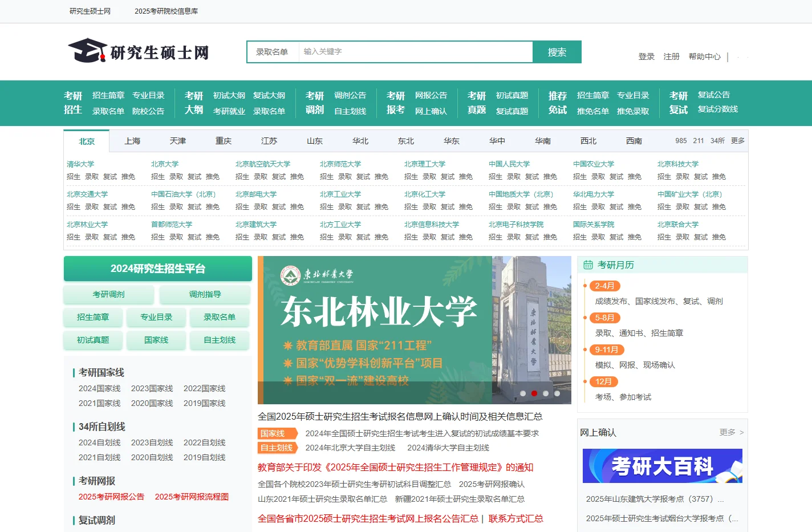Open 清华大学 university link
Viewport: 812px width, 532px height.
click(x=80, y=164)
